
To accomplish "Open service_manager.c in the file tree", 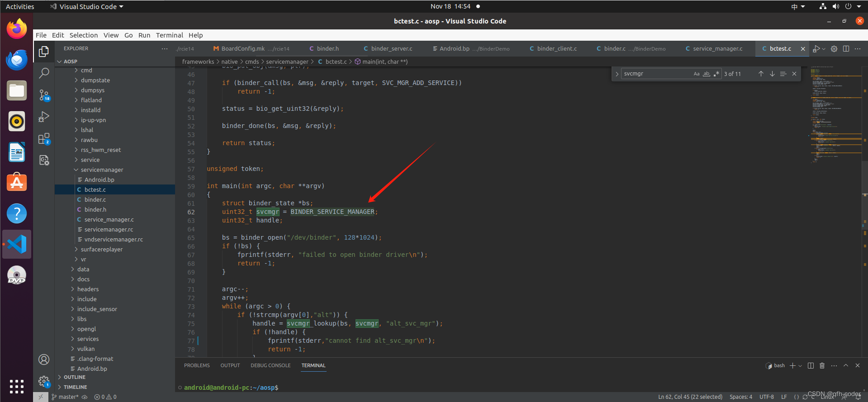I will pyautogui.click(x=115, y=220).
